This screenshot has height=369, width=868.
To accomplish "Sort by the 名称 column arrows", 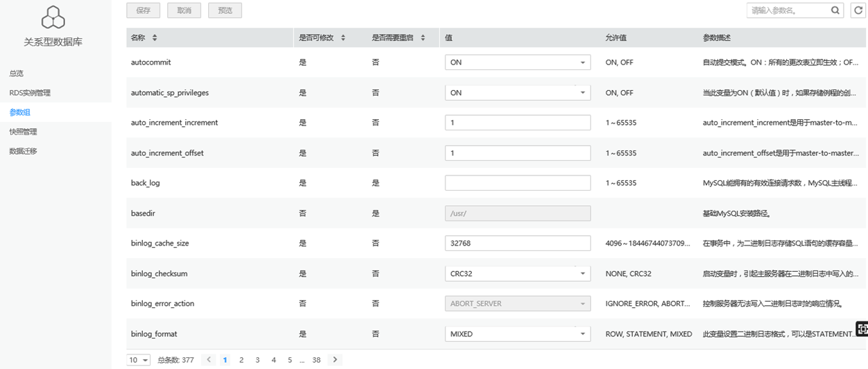I will point(155,37).
